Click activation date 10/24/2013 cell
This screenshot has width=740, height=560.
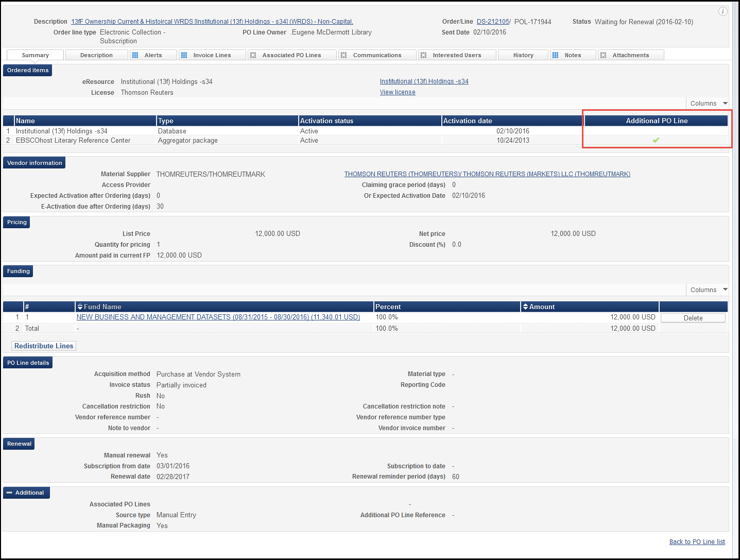tap(513, 141)
